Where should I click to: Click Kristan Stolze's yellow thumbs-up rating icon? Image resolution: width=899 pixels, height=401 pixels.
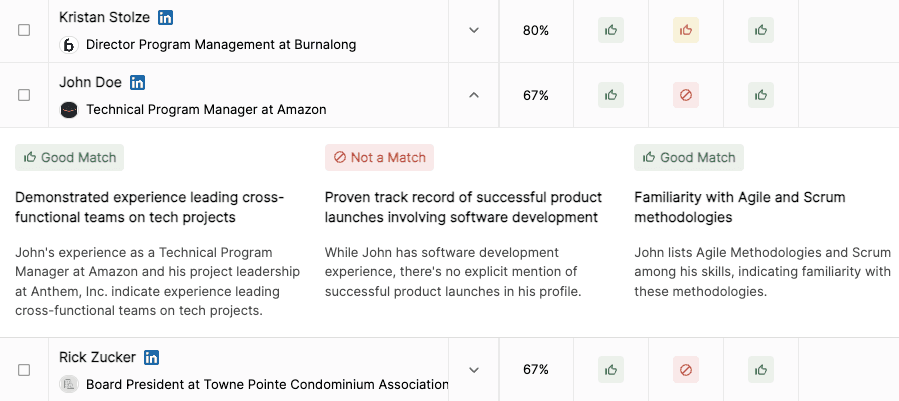(686, 30)
